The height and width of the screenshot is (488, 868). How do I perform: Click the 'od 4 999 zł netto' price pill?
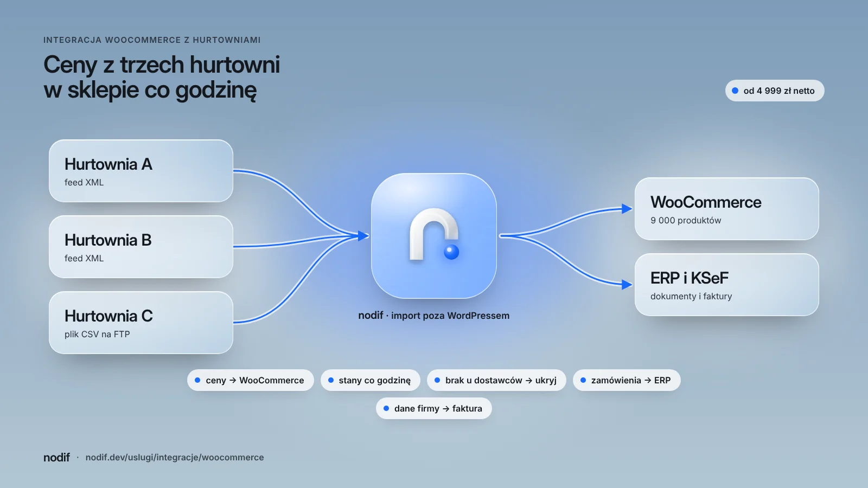pyautogui.click(x=775, y=91)
